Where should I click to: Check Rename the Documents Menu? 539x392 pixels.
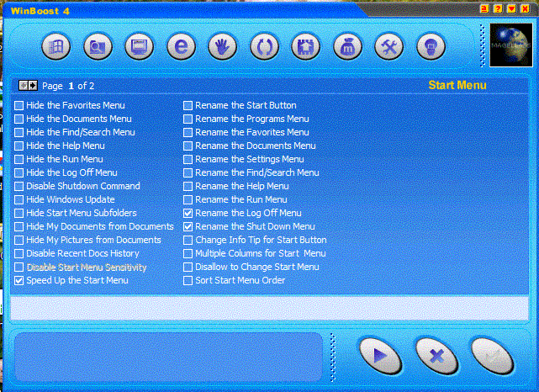[188, 146]
